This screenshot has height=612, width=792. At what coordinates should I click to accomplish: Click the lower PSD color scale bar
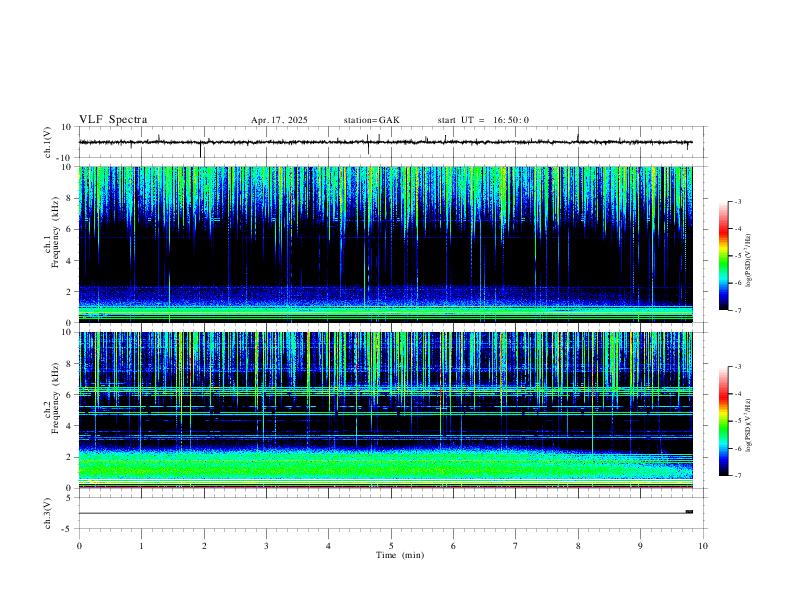pos(723,421)
